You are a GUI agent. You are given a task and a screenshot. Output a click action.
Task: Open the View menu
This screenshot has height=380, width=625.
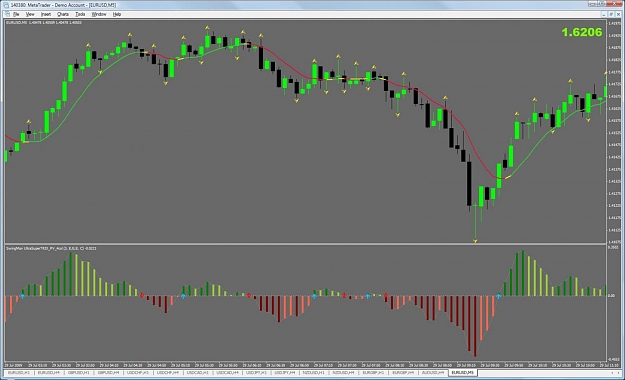click(x=30, y=14)
